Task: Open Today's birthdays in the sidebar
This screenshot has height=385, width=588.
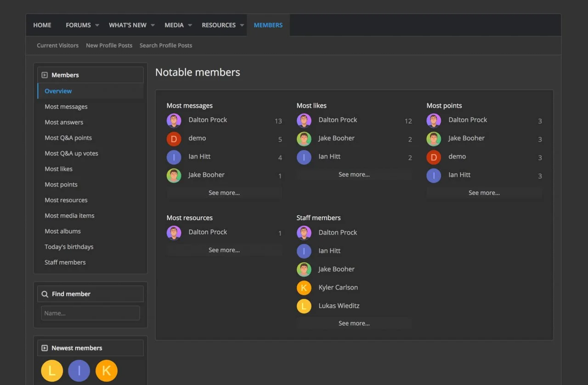Action: tap(69, 247)
